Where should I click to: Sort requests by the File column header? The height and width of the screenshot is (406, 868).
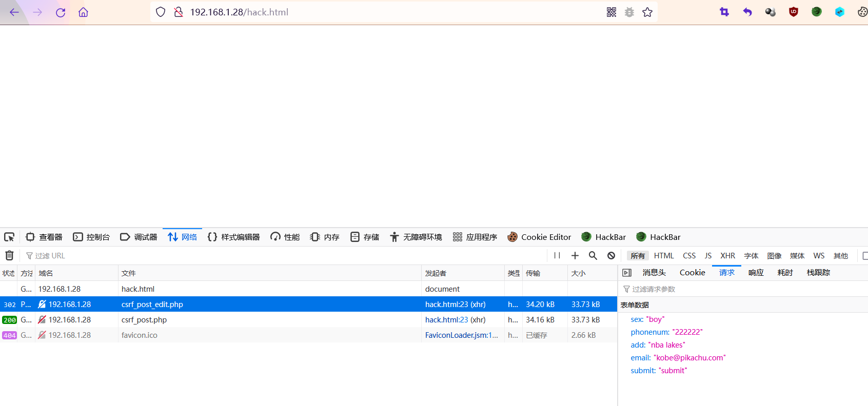click(x=270, y=273)
